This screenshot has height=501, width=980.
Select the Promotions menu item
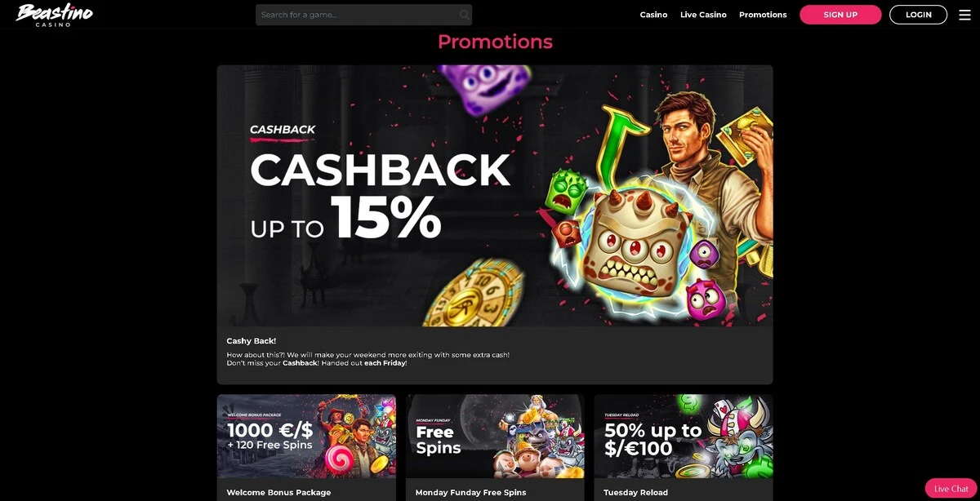pyautogui.click(x=763, y=15)
